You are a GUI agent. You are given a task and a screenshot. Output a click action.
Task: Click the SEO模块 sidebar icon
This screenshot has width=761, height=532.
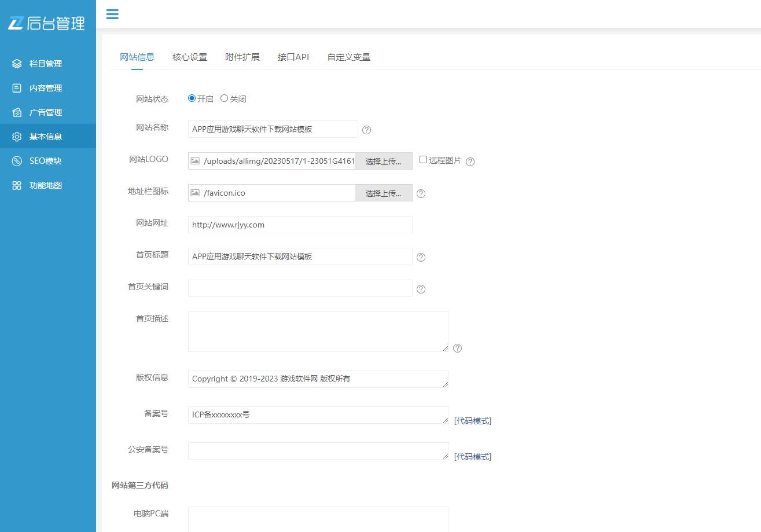coord(17,161)
